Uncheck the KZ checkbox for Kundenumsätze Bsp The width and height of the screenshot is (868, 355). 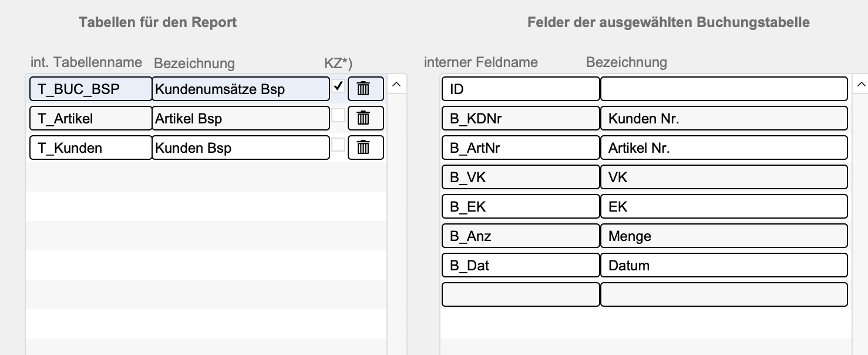338,86
